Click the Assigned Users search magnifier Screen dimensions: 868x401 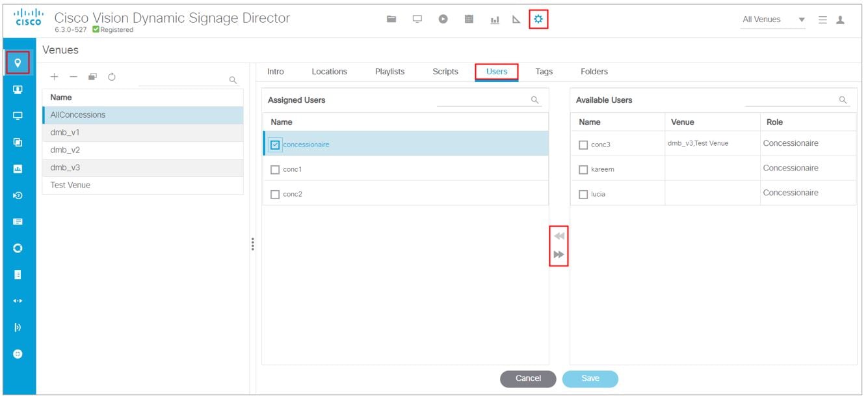(535, 100)
